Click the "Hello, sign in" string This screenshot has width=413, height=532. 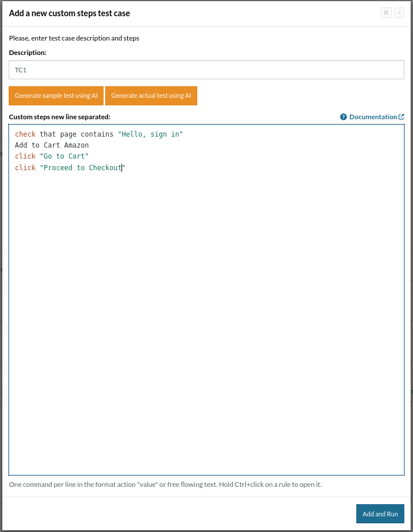click(x=150, y=134)
